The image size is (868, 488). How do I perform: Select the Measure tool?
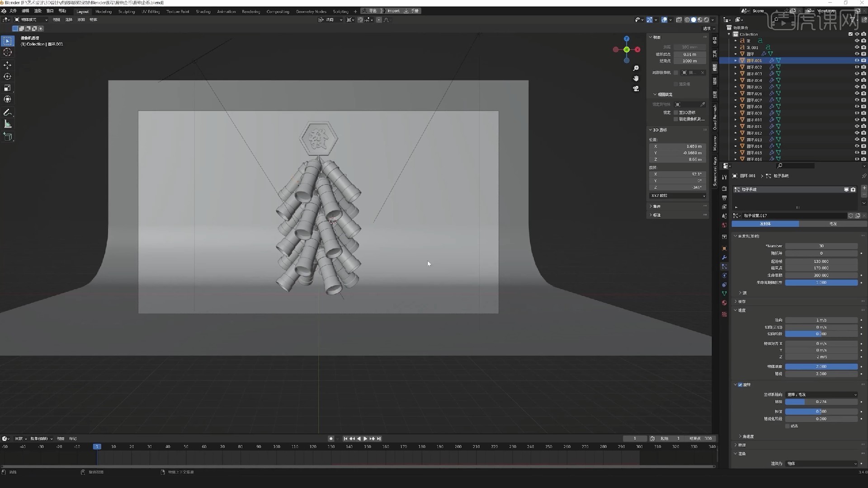tap(7, 124)
